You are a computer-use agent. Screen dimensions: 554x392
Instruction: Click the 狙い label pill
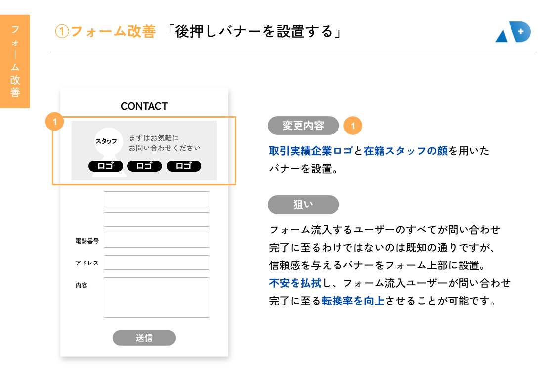tap(303, 205)
